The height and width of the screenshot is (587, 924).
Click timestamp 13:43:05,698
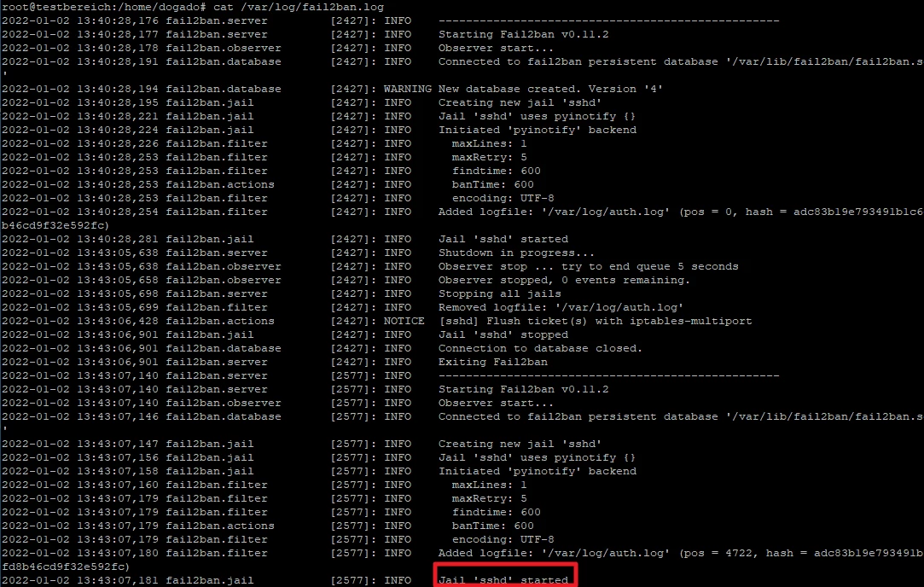[x=117, y=293]
